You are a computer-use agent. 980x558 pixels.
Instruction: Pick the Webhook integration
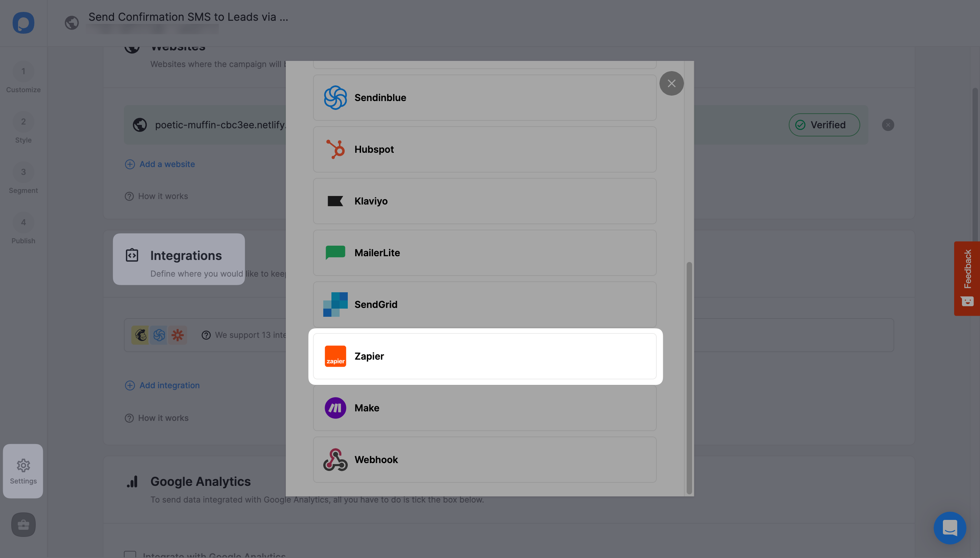pos(484,460)
